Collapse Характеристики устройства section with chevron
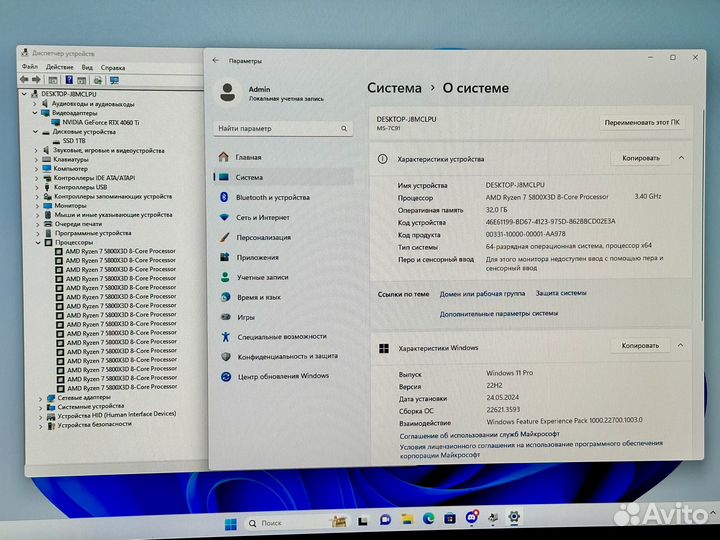 tap(681, 158)
